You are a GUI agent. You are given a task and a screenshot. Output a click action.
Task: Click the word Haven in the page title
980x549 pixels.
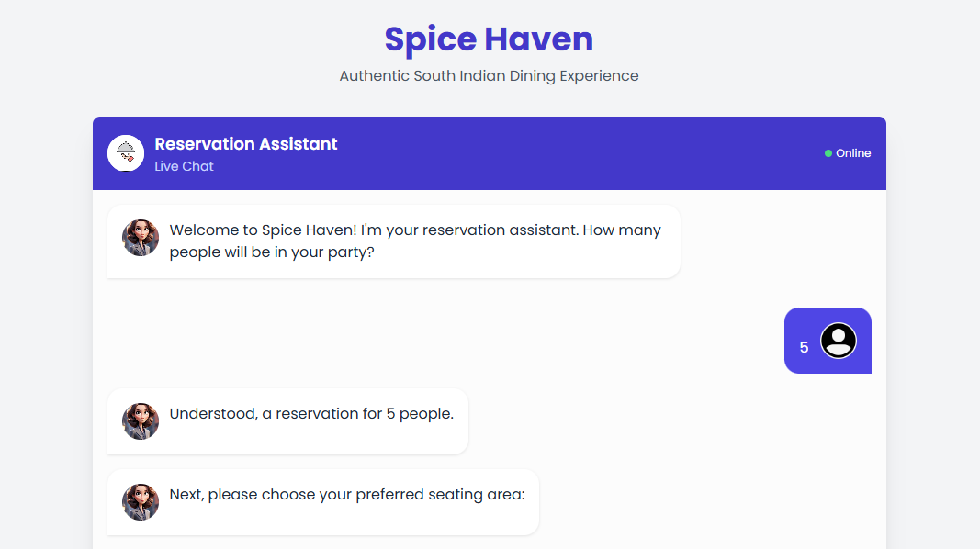pos(539,39)
